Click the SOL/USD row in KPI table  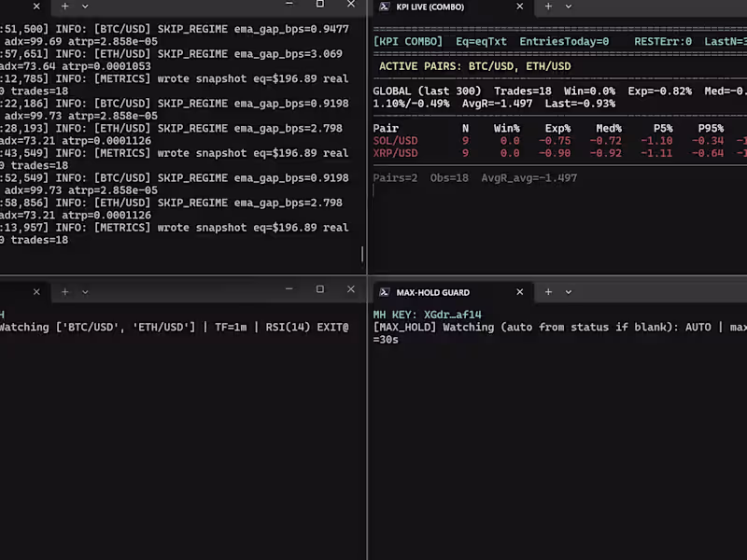(x=559, y=141)
